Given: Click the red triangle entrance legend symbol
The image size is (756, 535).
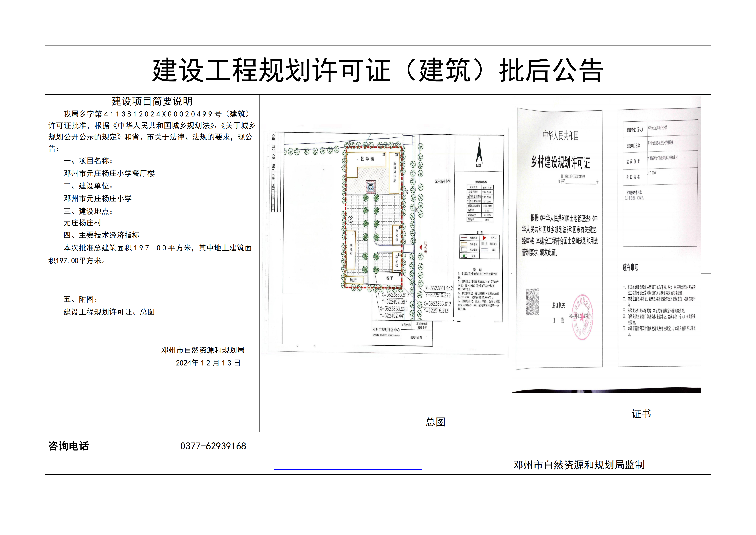Looking at the screenshot, I should pyautogui.click(x=484, y=237).
